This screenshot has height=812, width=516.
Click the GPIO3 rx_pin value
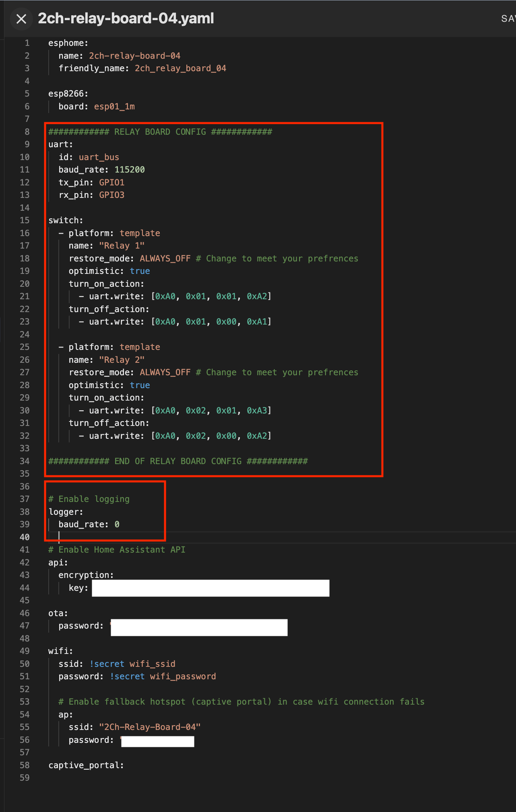(x=111, y=195)
